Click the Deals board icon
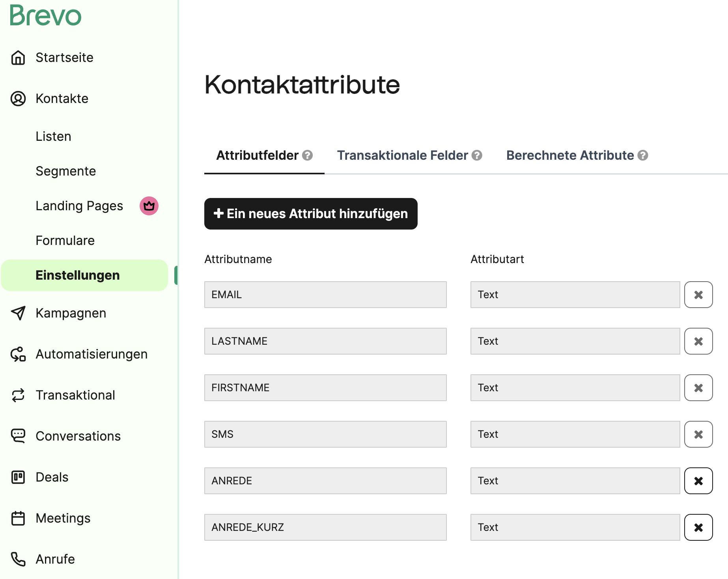This screenshot has width=728, height=579. click(18, 477)
